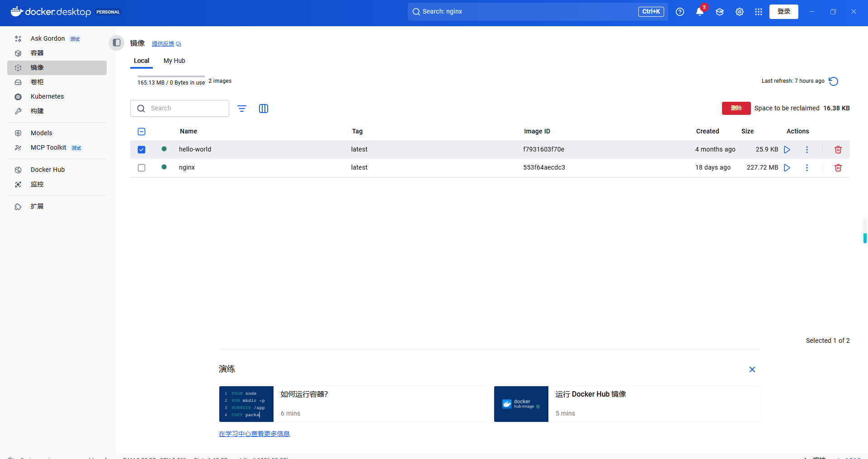
Task: Open the 运行 Docker Hub 镜像 walkthrough card
Action: pos(627,404)
